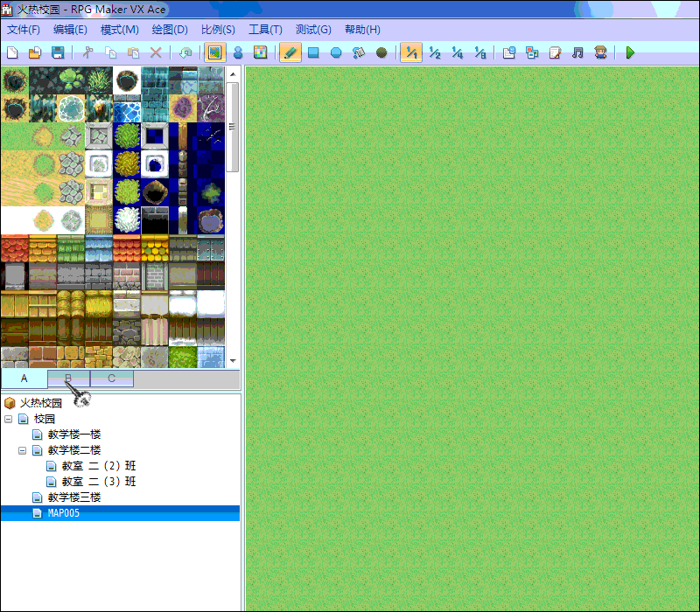Select the 教学楼二楼 map
Screen dimensions: 700x612
click(x=74, y=450)
